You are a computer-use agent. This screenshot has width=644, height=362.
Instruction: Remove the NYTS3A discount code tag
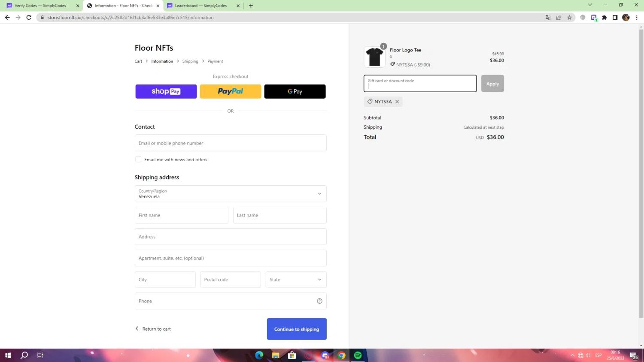pyautogui.click(x=397, y=102)
